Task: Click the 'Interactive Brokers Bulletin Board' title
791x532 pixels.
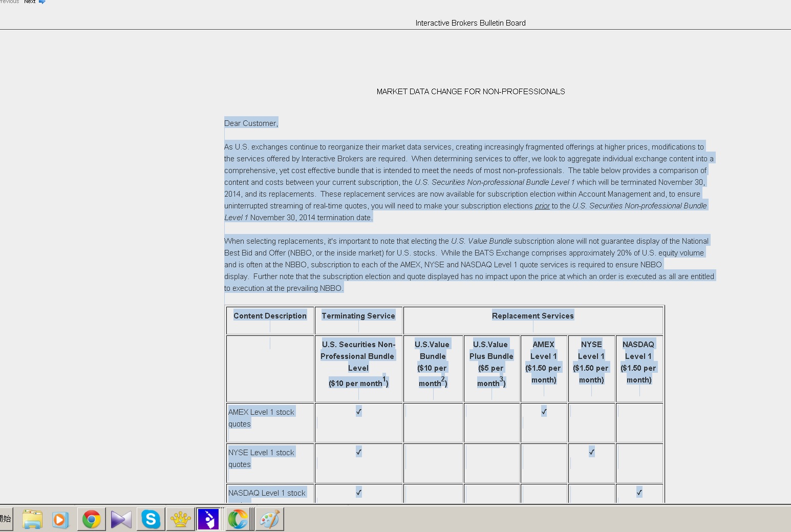Action: [471, 23]
